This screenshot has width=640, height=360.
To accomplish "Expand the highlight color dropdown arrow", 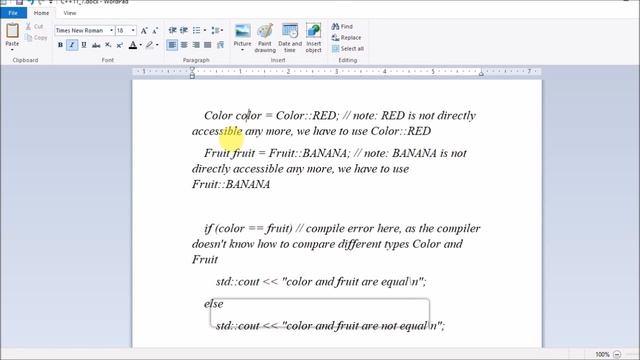I will [x=158, y=45].
